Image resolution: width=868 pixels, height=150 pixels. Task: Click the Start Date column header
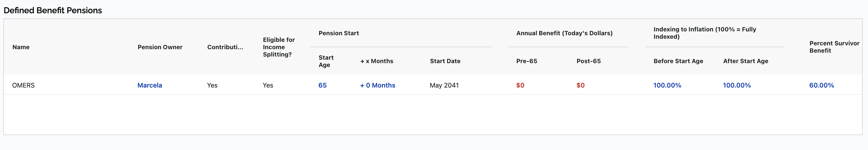[445, 61]
